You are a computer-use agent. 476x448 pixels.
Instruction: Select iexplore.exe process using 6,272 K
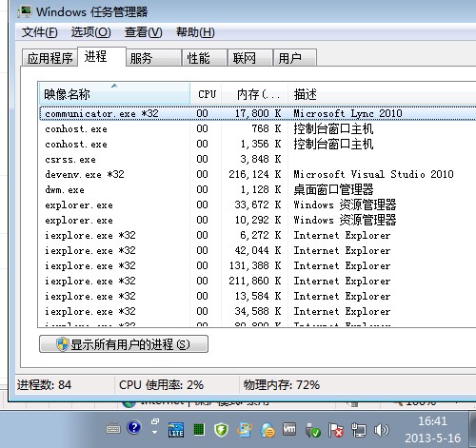click(x=258, y=235)
